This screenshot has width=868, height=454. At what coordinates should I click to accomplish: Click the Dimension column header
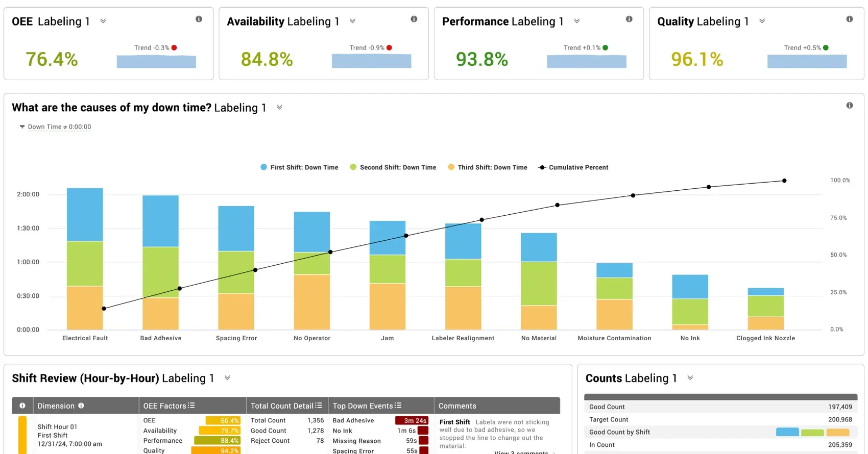pyautogui.click(x=86, y=406)
